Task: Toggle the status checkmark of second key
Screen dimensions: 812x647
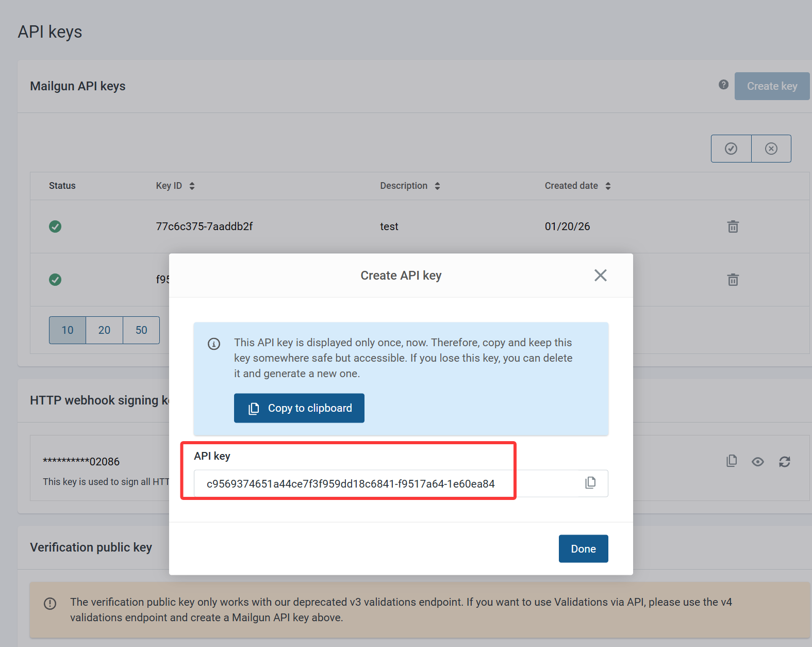Action: point(55,280)
